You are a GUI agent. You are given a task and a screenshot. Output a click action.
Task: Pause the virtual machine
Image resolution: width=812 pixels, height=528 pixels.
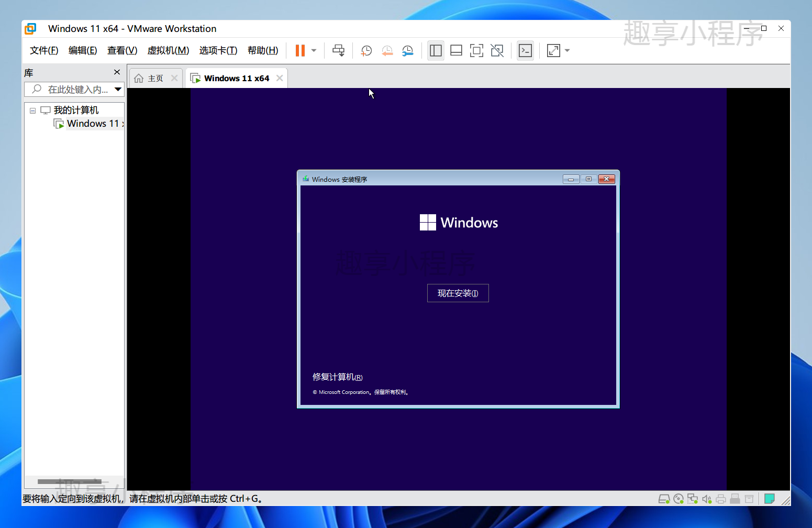(300, 50)
